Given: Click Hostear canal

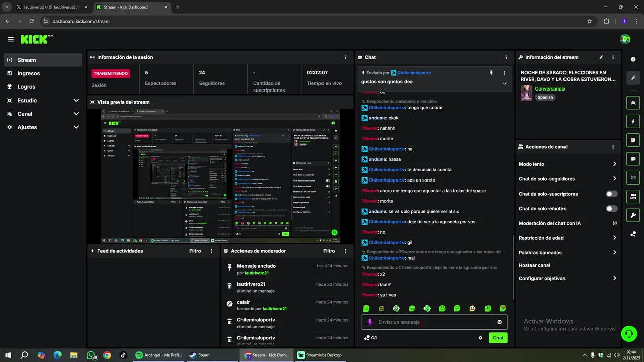Looking at the screenshot, I should (534, 265).
